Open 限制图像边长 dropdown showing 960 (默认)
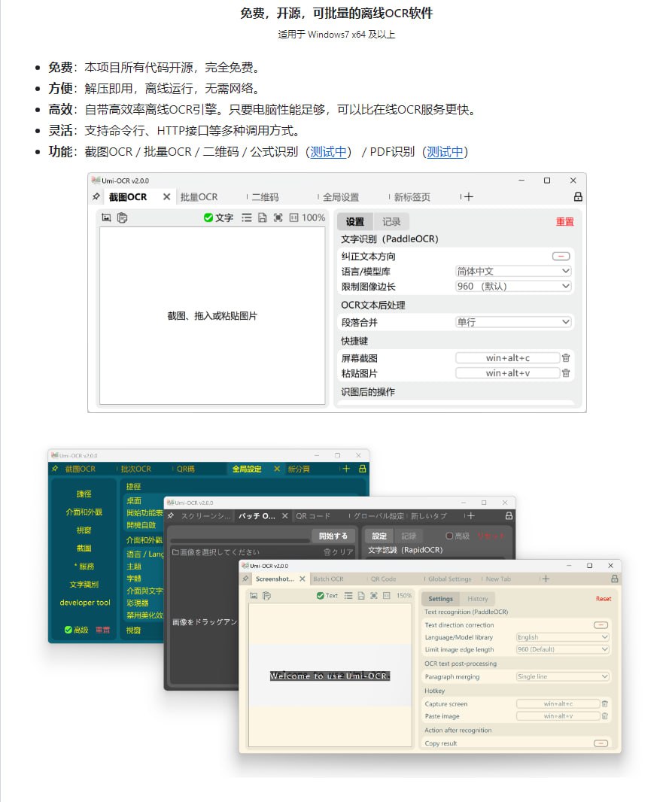Image resolution: width=672 pixels, height=802 pixels. (513, 286)
